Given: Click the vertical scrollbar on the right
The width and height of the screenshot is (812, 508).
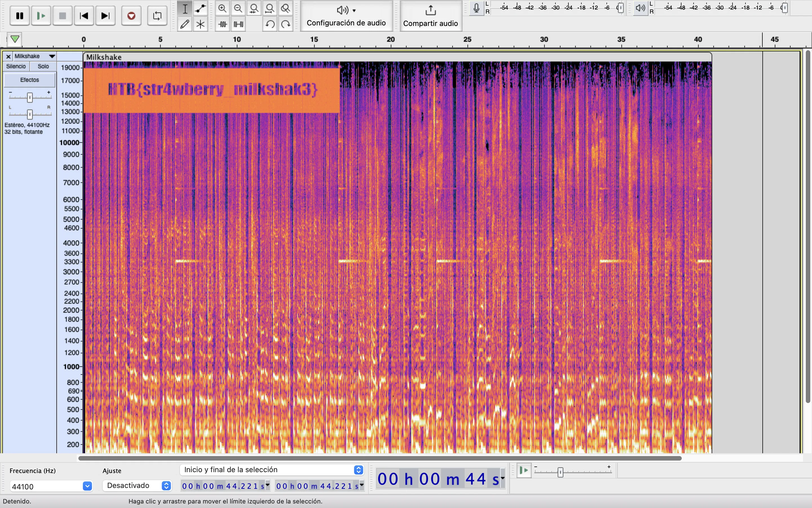Looking at the screenshot, I should pyautogui.click(x=808, y=227).
